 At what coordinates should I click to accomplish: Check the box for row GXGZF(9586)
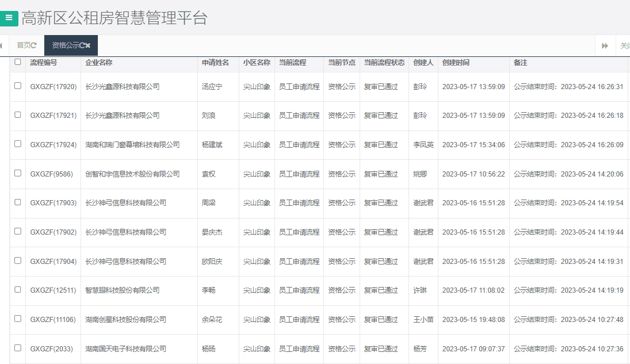coord(18,174)
